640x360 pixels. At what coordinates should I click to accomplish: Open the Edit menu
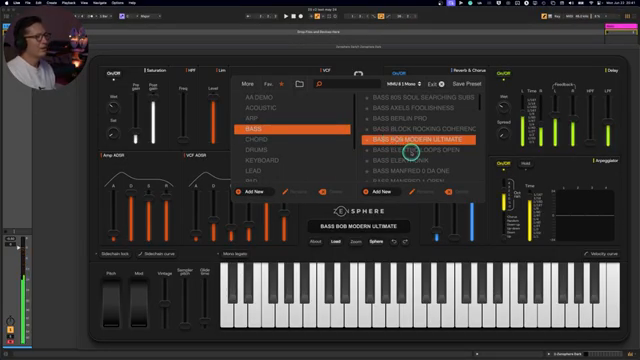coord(38,3)
